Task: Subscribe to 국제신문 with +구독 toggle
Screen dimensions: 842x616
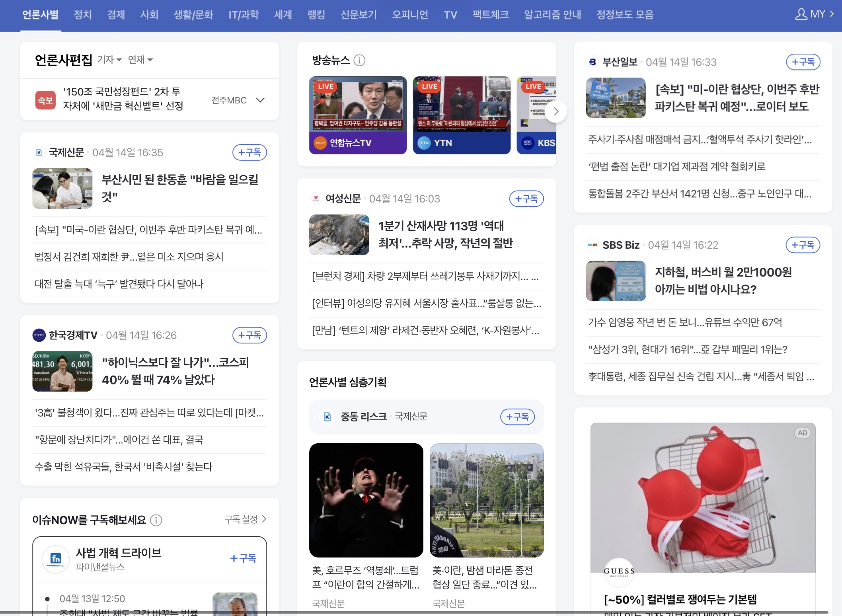Action: point(249,152)
